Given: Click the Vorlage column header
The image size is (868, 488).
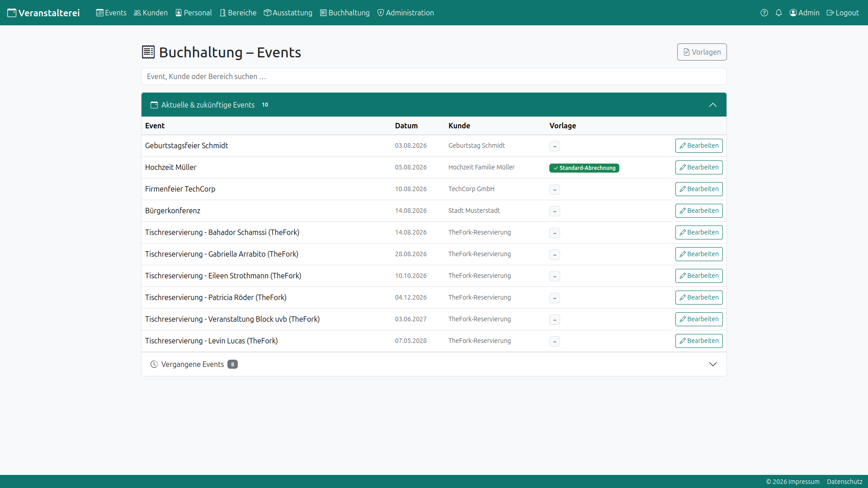Looking at the screenshot, I should pyautogui.click(x=563, y=126).
